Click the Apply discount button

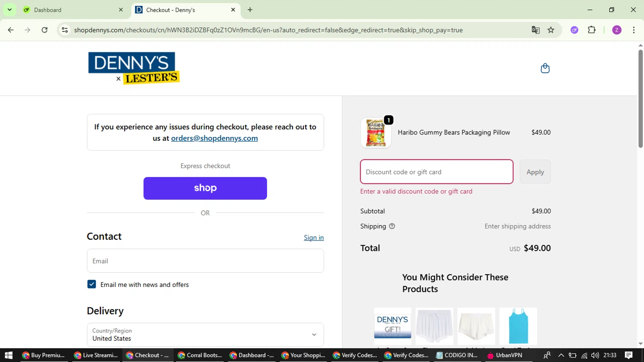pos(535,172)
